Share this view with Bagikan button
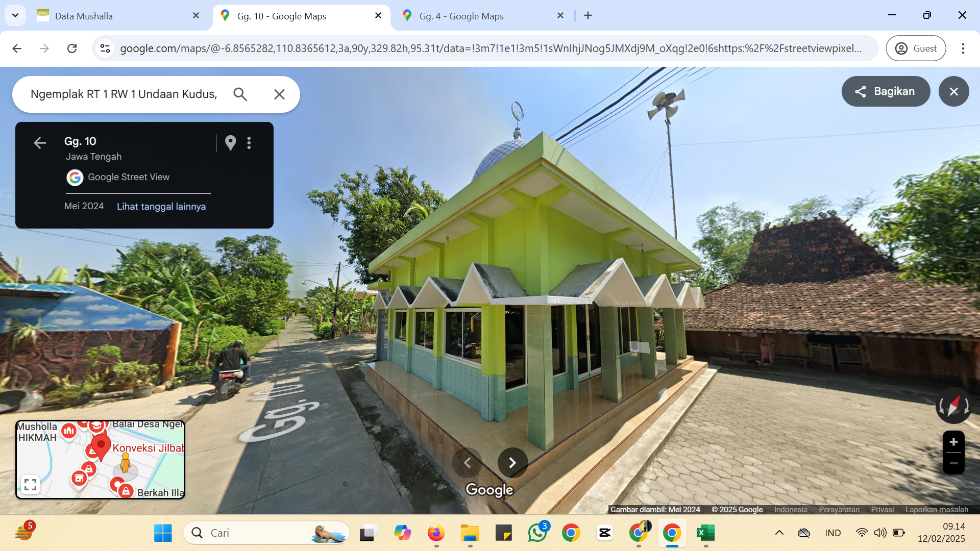Image resolution: width=980 pixels, height=551 pixels. (886, 91)
